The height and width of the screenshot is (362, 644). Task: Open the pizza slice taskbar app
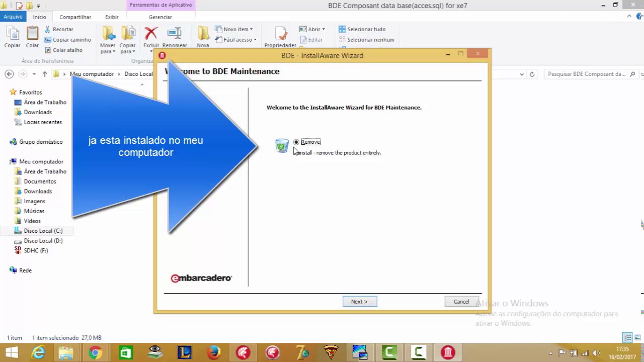click(x=331, y=352)
